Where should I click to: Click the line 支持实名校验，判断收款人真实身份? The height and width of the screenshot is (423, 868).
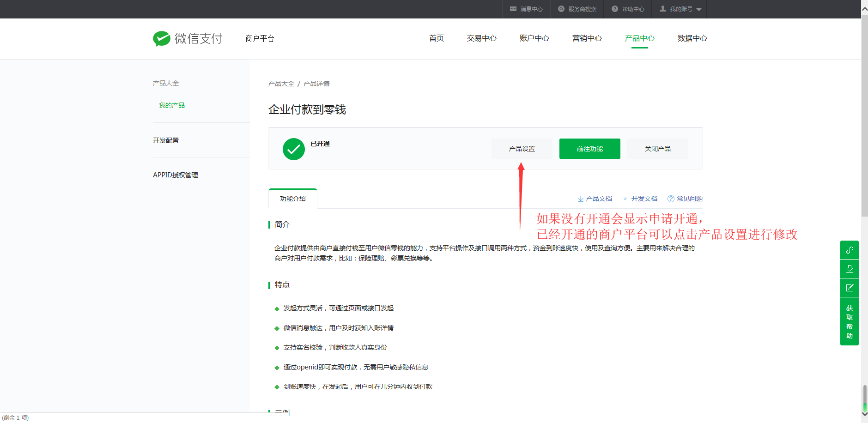pos(335,347)
